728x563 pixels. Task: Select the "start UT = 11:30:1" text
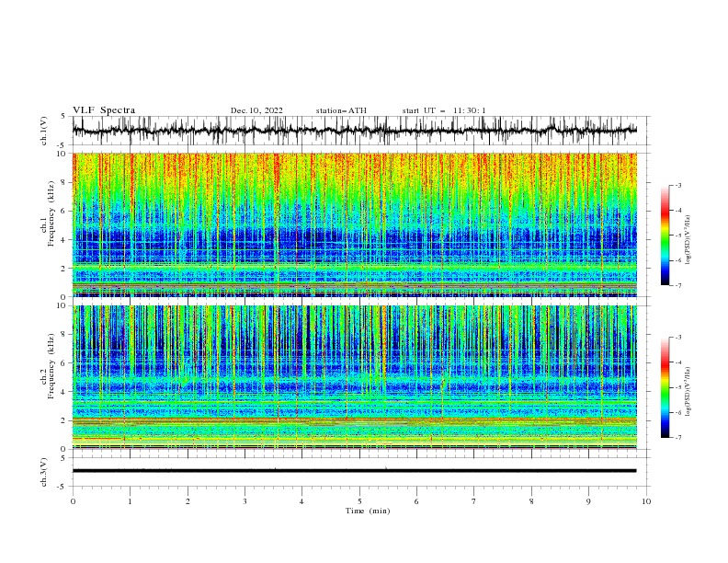coord(444,110)
